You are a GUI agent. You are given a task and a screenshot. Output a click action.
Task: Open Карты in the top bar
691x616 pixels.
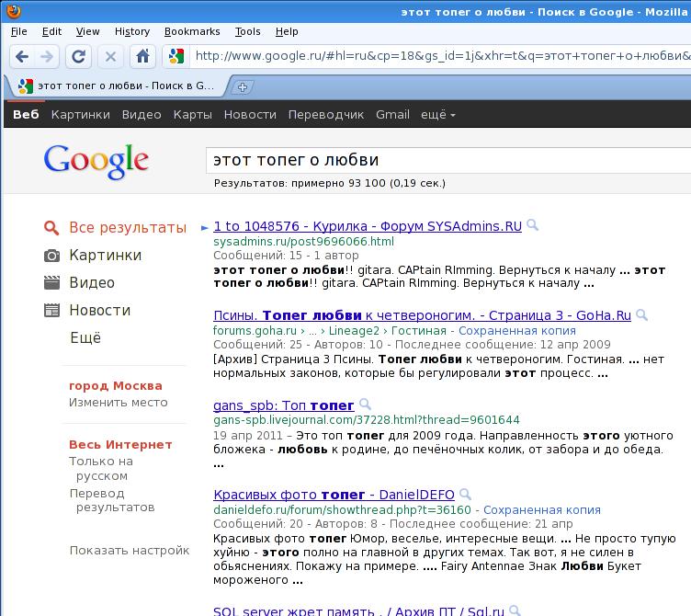193,115
